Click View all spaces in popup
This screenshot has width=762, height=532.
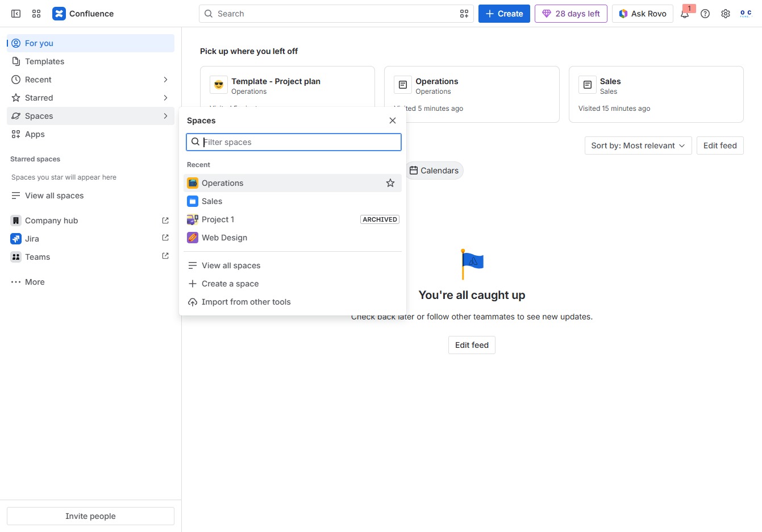coord(293,265)
